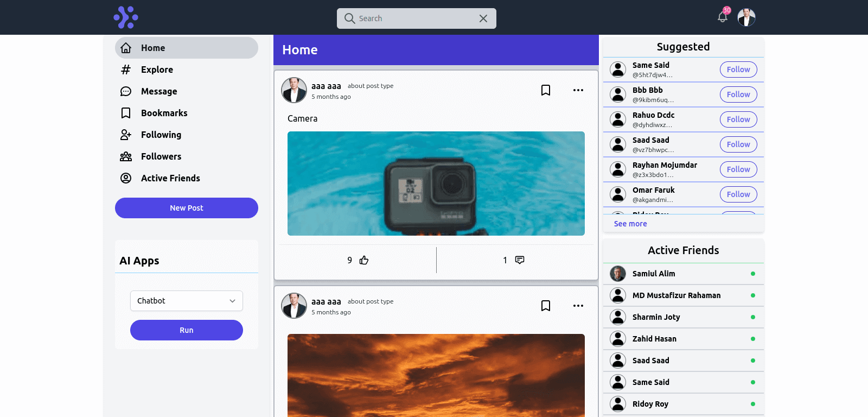
Task: Click Rayhan Mojumdar's avatar icon
Action: click(x=618, y=169)
